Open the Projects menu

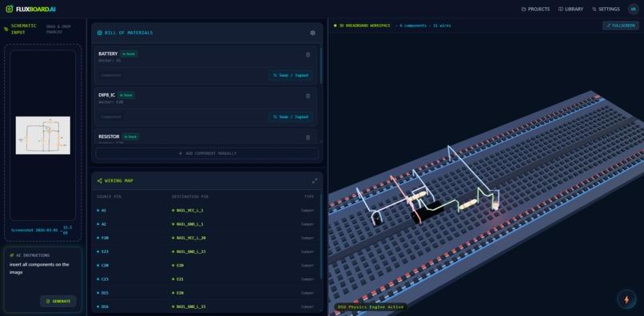click(535, 9)
